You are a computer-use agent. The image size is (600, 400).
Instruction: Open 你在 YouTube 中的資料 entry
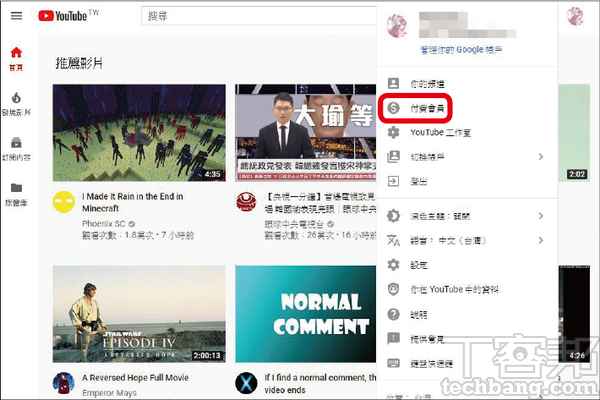pyautogui.click(x=467, y=289)
